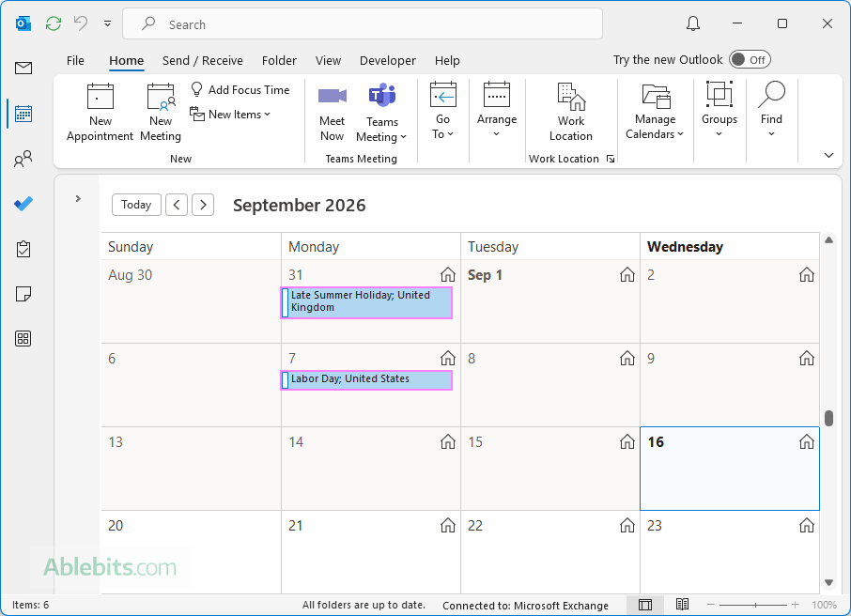Open Customize Quick Access Toolbar dropdown
Viewport: 851px width, 616px height.
pyautogui.click(x=107, y=23)
